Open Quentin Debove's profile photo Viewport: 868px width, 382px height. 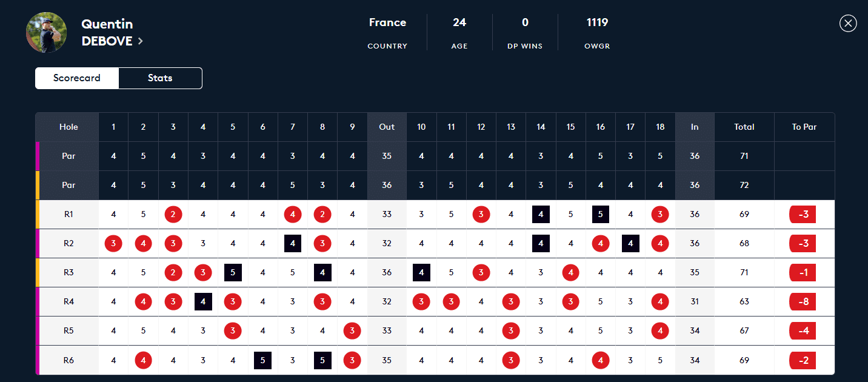(x=47, y=32)
